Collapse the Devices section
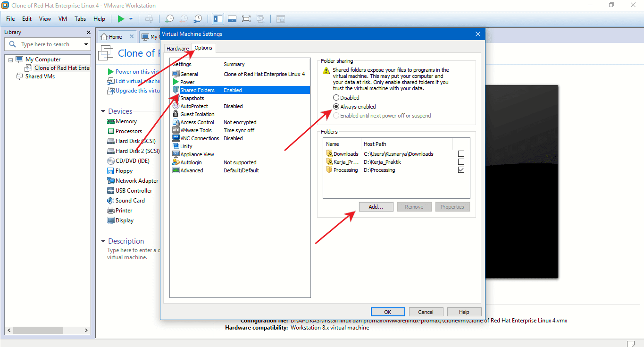 pyautogui.click(x=103, y=111)
